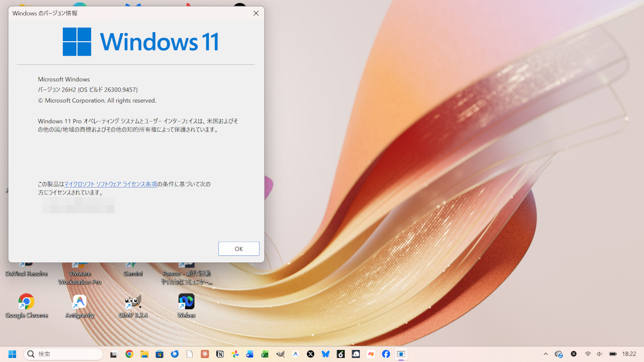Open the Gemini desktop shortcut
The width and height of the screenshot is (644, 362).
point(133,268)
